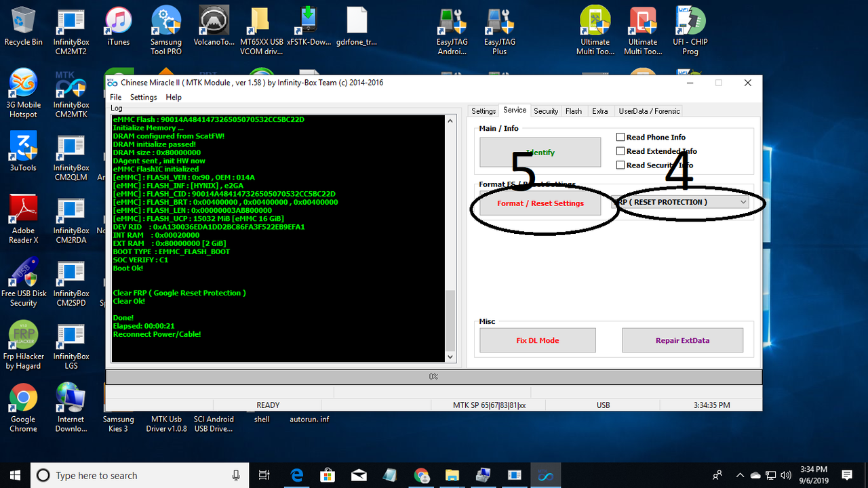The image size is (868, 488).
Task: Open Recycle Bin on the desktop
Action: pyautogui.click(x=23, y=27)
